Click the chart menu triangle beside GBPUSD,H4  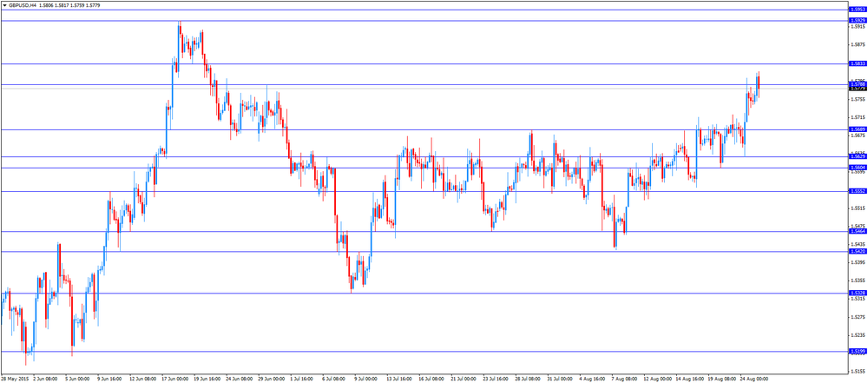[x=4, y=4]
